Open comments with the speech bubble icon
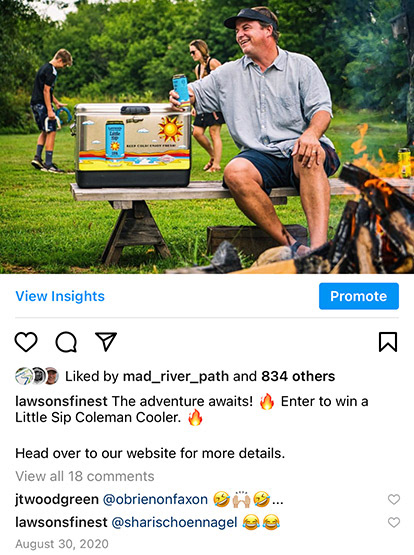The height and width of the screenshot is (555, 414). (x=66, y=342)
